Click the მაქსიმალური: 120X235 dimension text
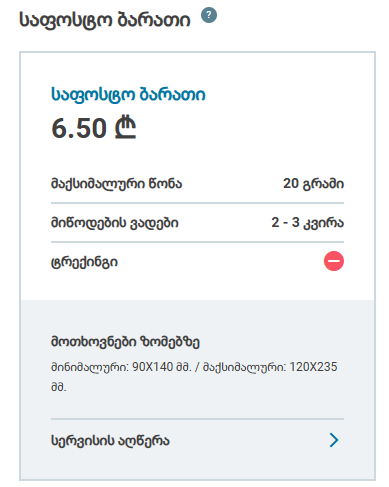This screenshot has height=487, width=389. tap(270, 367)
